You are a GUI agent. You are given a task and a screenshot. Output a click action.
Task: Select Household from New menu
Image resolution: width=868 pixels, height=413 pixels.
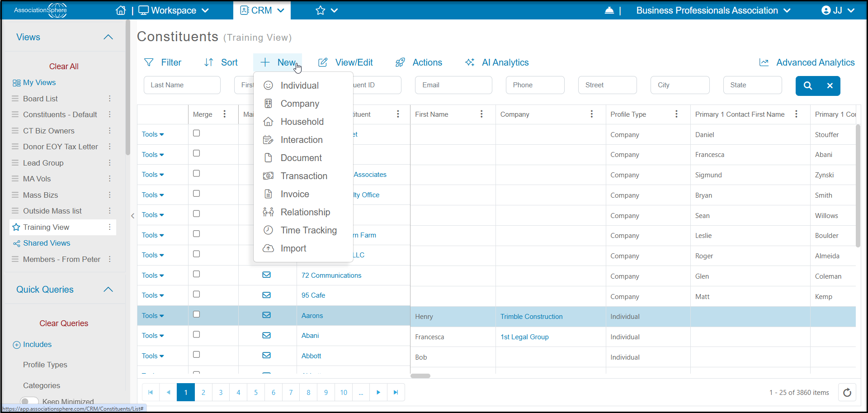[303, 122]
